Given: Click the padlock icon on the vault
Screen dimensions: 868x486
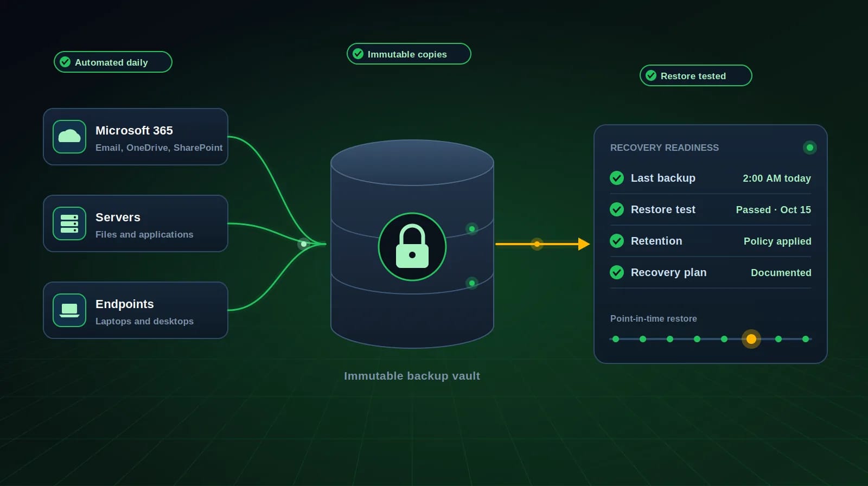Looking at the screenshot, I should [412, 247].
